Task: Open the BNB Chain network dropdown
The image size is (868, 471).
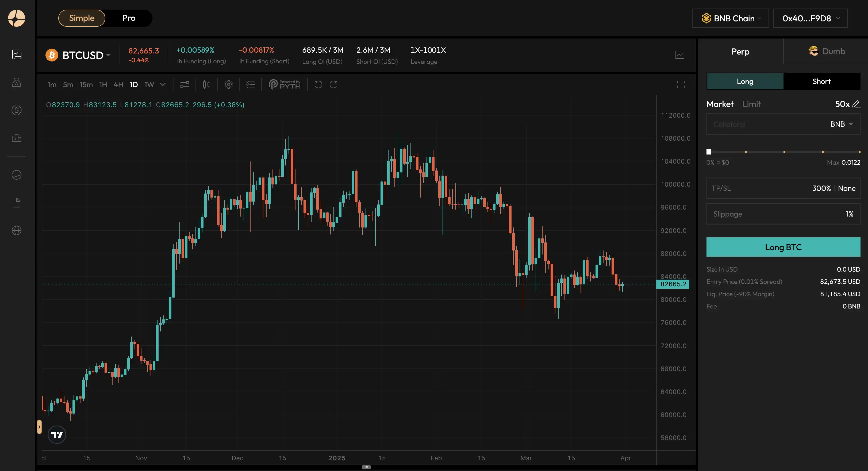Action: point(730,18)
